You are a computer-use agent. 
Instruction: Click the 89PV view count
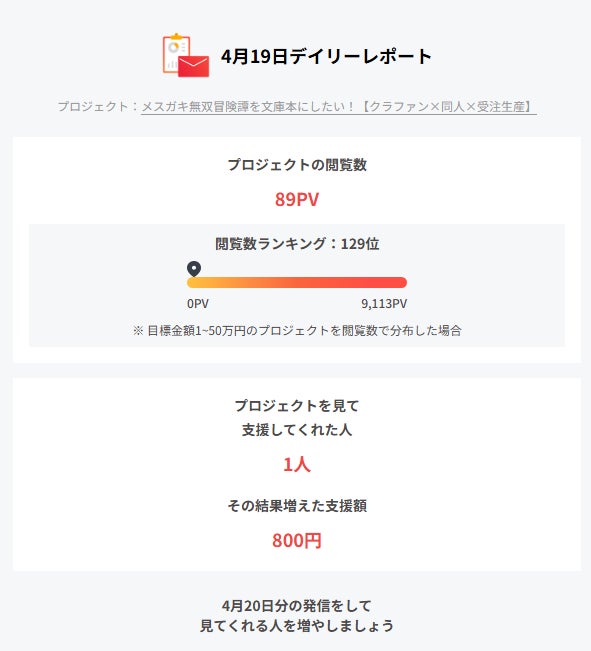[x=297, y=199]
